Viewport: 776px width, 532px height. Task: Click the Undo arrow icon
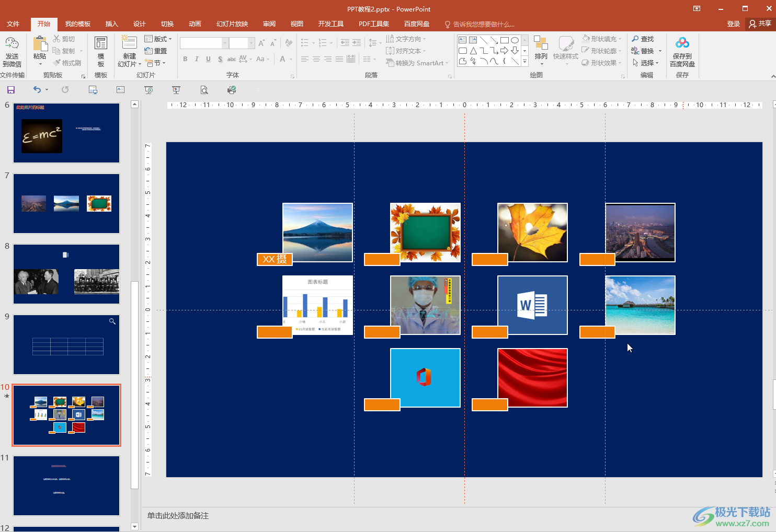[37, 90]
